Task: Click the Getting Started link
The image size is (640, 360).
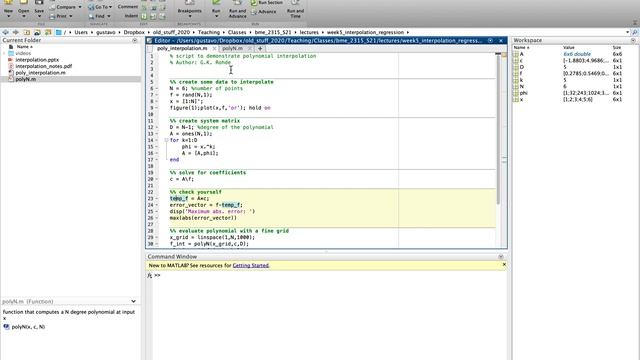Action: point(250,266)
